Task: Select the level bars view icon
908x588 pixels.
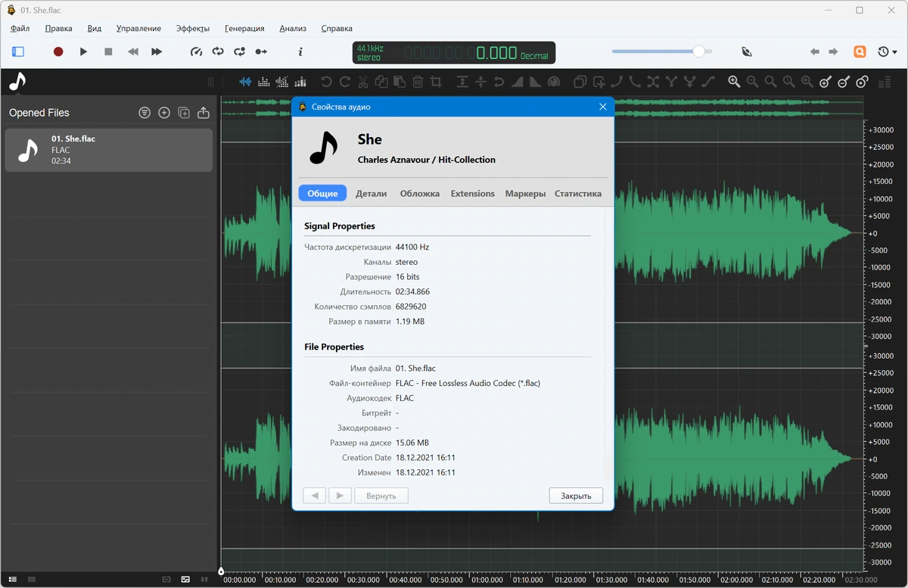Action: (x=300, y=82)
